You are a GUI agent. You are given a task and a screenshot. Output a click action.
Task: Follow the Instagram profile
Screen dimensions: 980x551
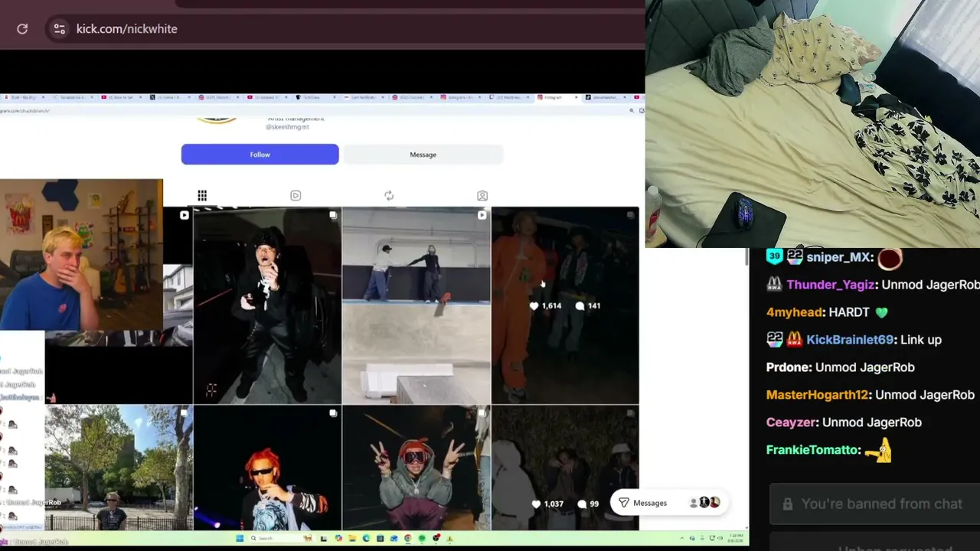click(x=260, y=155)
